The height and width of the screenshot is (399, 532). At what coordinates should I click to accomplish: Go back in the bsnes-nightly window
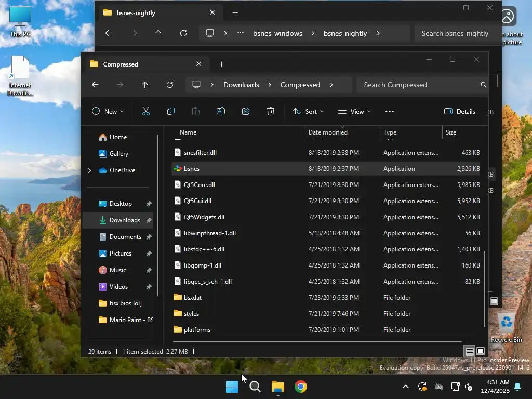(x=109, y=33)
